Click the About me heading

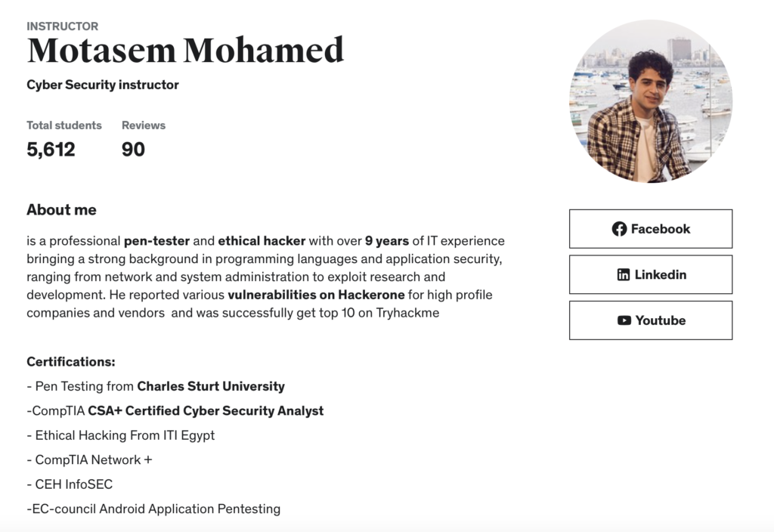tap(61, 209)
